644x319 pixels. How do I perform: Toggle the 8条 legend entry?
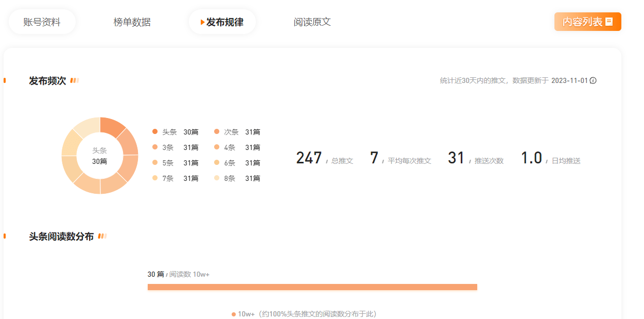[236, 178]
